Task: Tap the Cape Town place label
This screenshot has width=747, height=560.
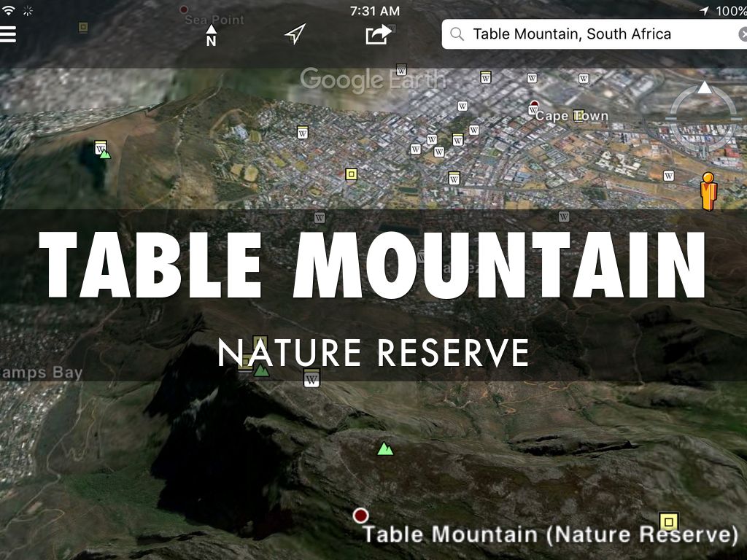Action: pyautogui.click(x=572, y=116)
